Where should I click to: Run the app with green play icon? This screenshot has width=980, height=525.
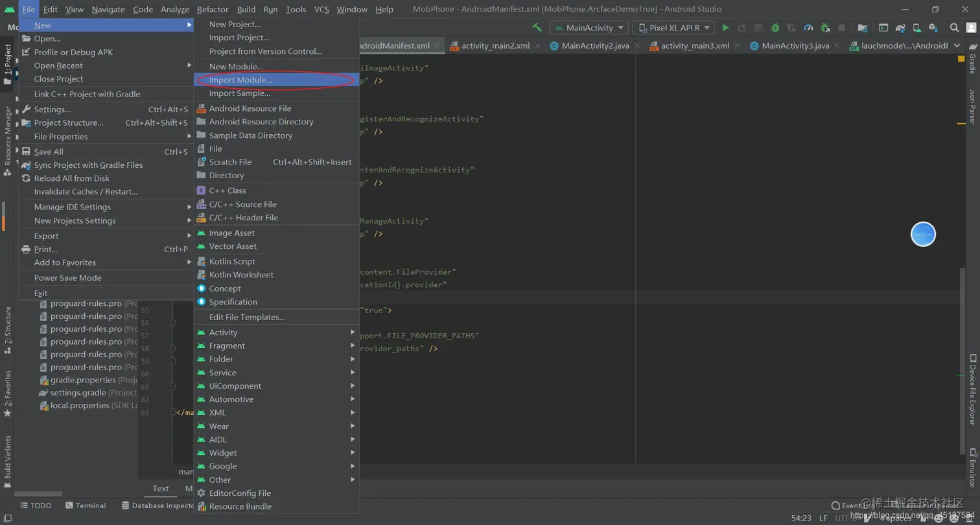tap(725, 28)
